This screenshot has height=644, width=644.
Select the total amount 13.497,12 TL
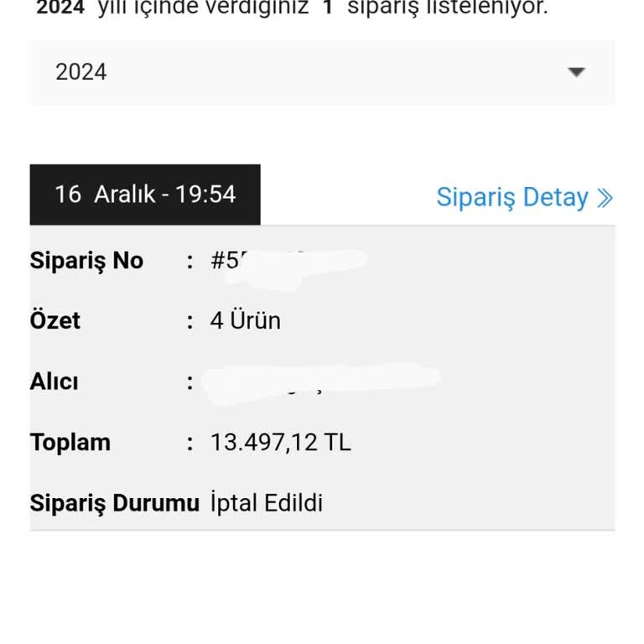click(x=280, y=442)
